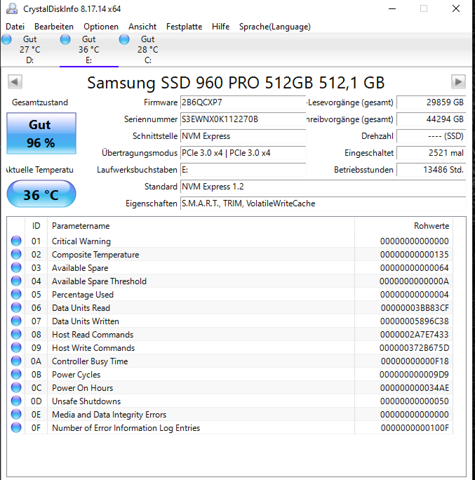Select drive D: tab showing 27 °C
Viewport: 475px width, 480px height.
[30, 50]
